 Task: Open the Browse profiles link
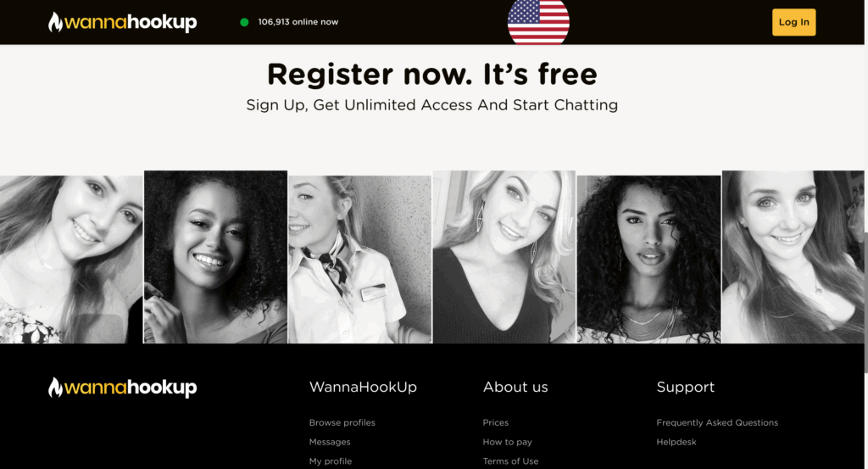pyautogui.click(x=342, y=422)
